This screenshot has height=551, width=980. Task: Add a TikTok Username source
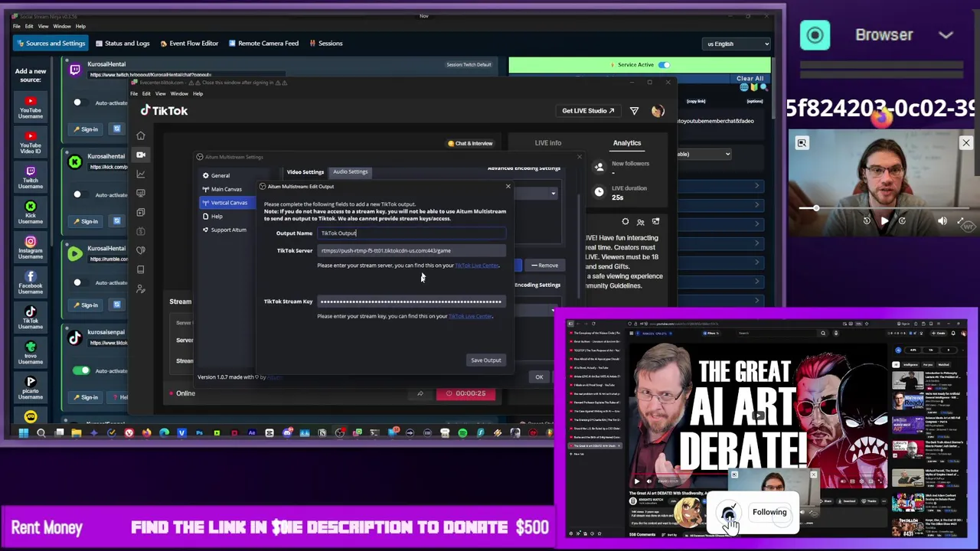click(31, 318)
